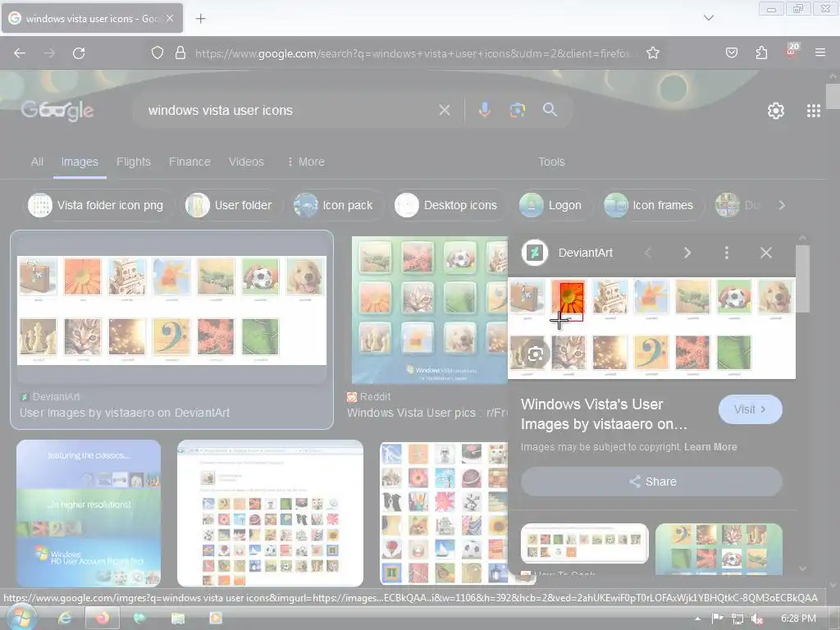Switch to the All results tab
Image resolution: width=840 pixels, height=630 pixels.
37,162
